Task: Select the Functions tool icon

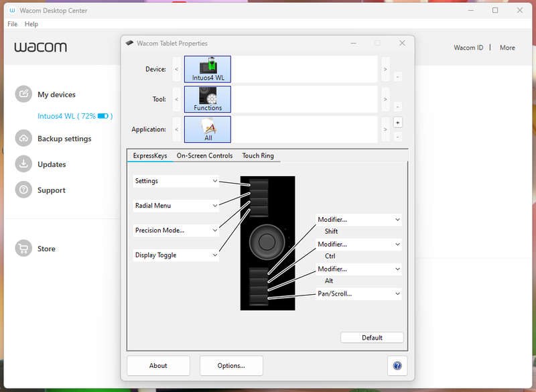Action: pyautogui.click(x=208, y=99)
